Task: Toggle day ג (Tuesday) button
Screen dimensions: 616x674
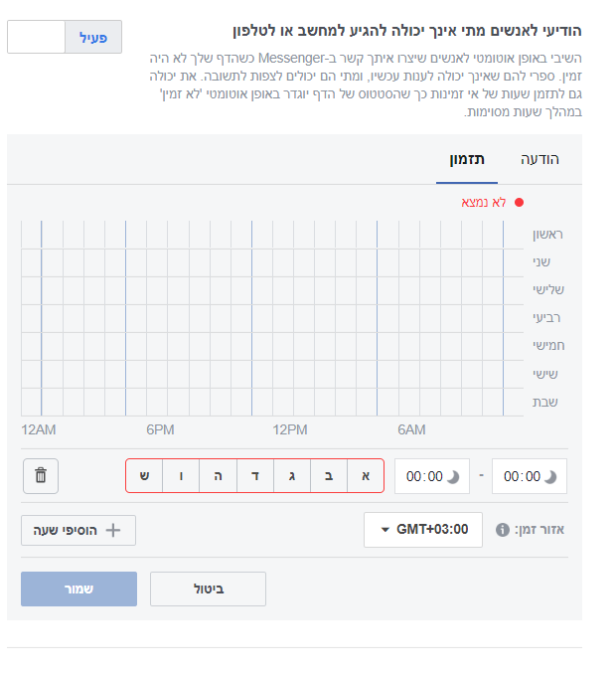Action: tap(292, 476)
